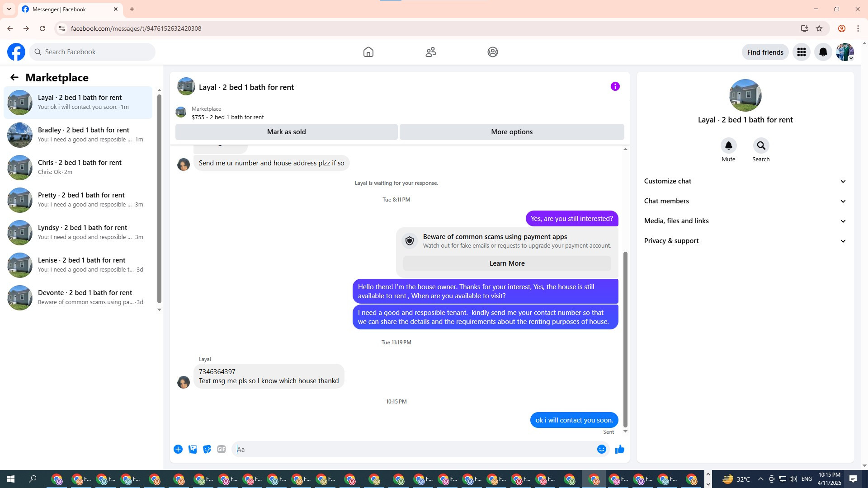Open Bradley's 2 bed 1 bath conversation
This screenshot has width=868, height=488.
(78, 135)
